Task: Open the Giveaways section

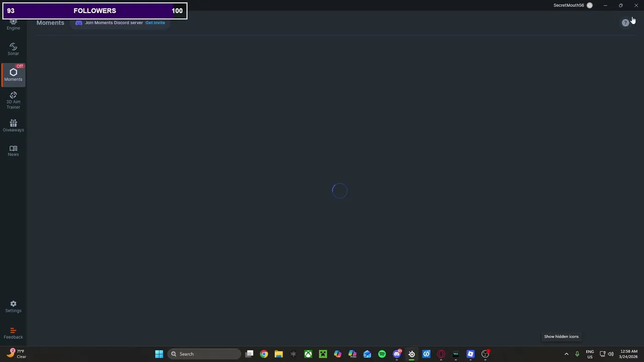Action: click(x=13, y=126)
